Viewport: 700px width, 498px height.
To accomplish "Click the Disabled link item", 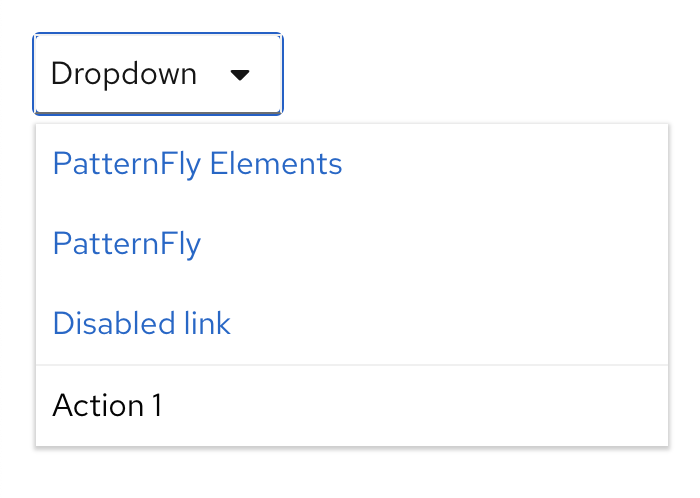I will [141, 324].
